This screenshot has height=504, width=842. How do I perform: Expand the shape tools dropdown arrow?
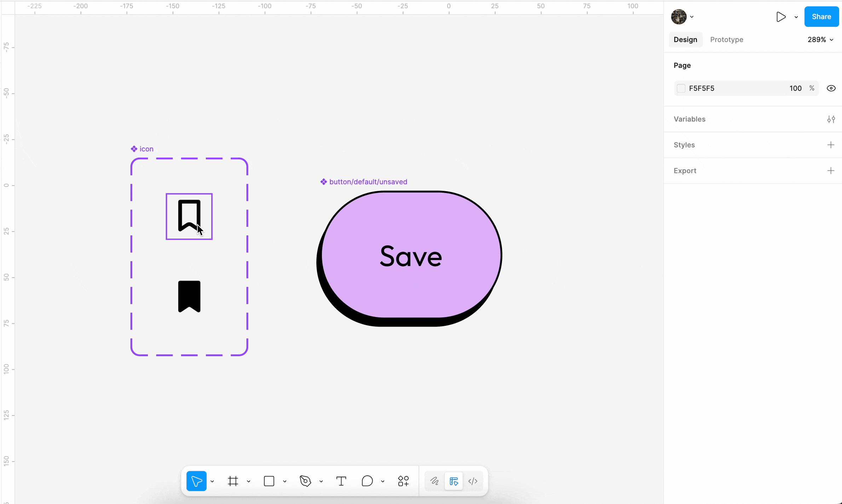(285, 481)
